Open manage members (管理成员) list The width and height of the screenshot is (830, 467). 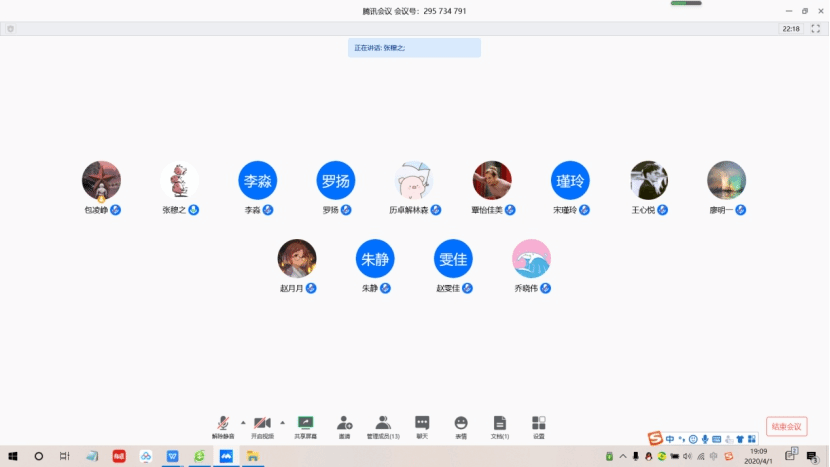[x=382, y=425]
